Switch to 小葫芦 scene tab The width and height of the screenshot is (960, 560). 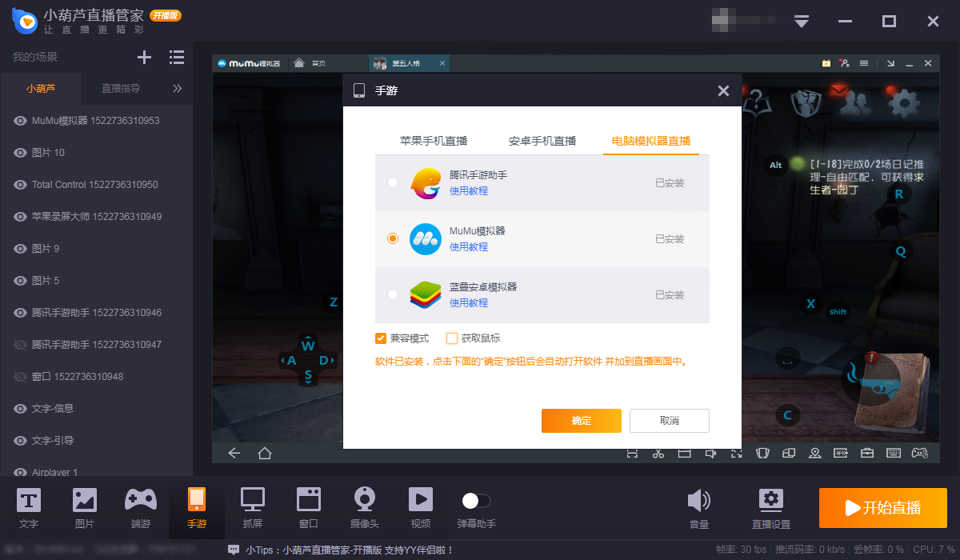[41, 89]
